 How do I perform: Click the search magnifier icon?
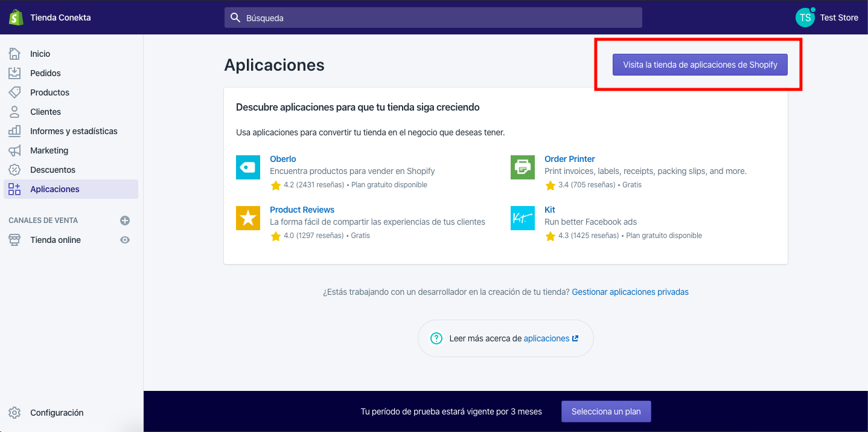[x=235, y=18]
